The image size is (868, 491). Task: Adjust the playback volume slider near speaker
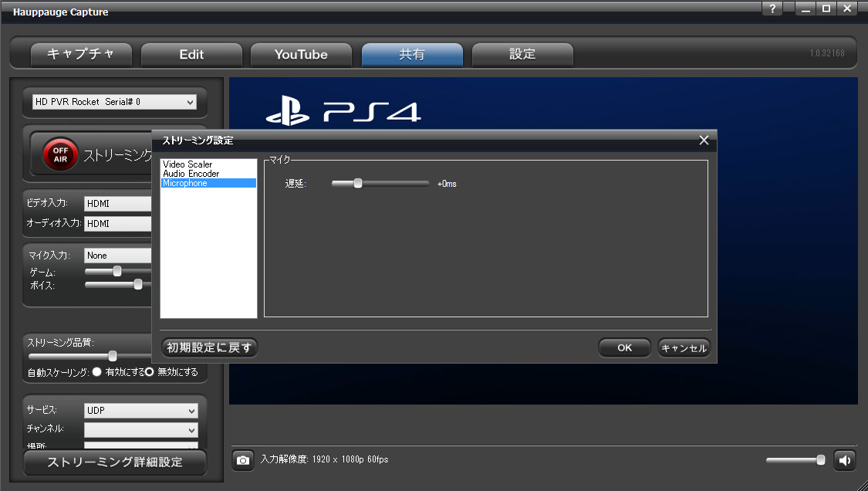[820, 460]
